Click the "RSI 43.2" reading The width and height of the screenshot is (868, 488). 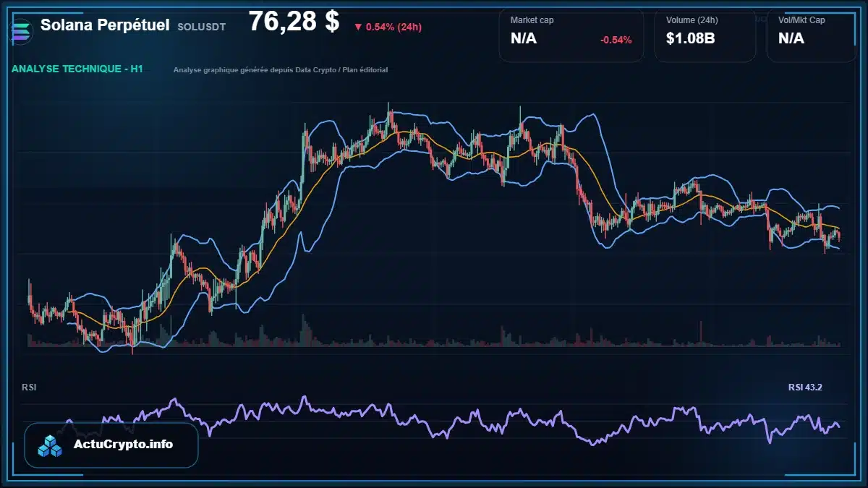point(805,388)
